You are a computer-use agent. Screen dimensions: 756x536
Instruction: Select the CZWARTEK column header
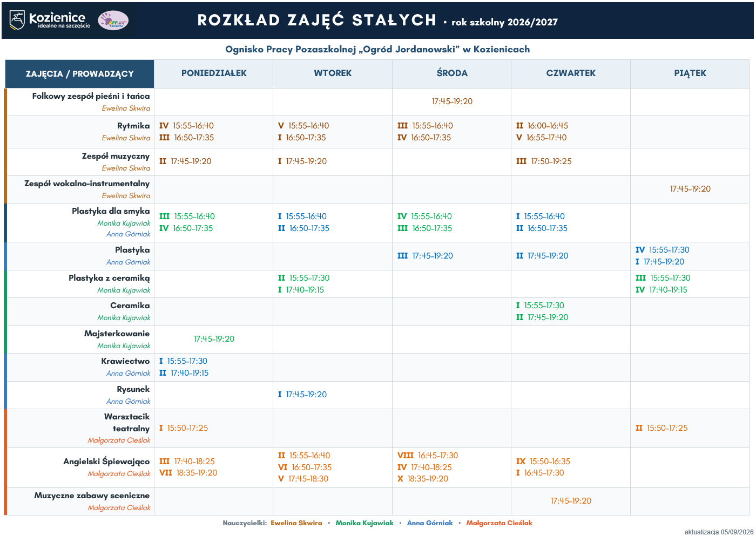(571, 73)
